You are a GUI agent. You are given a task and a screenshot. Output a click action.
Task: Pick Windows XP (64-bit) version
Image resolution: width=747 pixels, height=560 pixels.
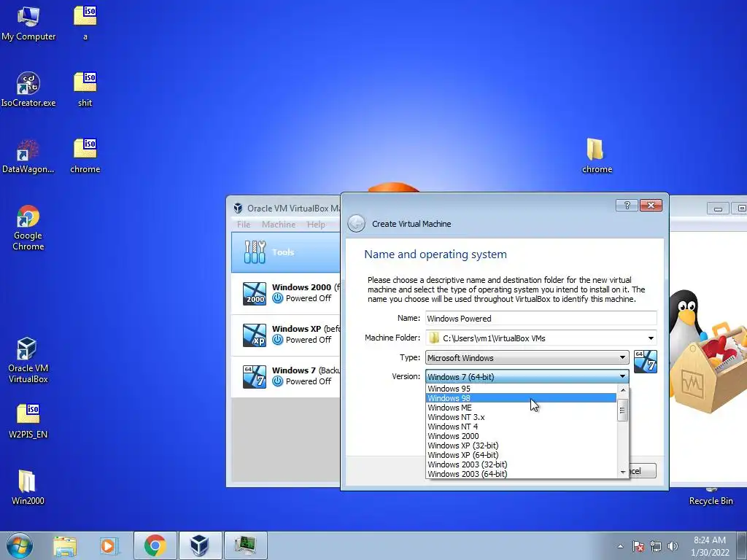pyautogui.click(x=521, y=455)
